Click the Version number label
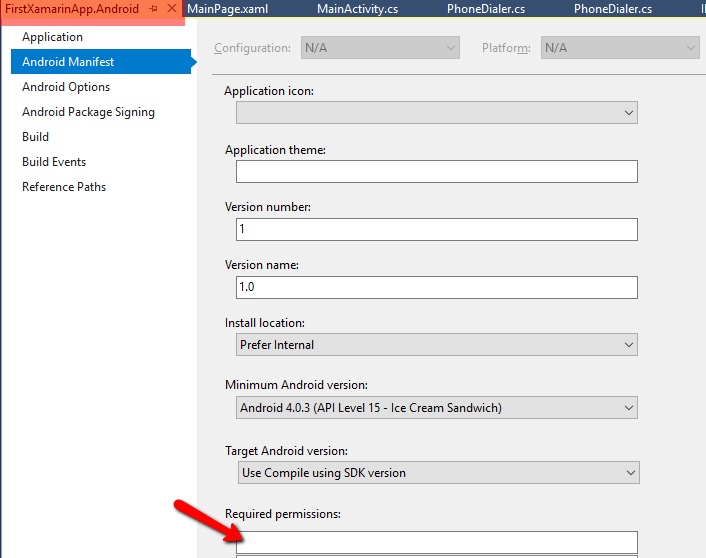Viewport: 706px width, 558px height. (x=267, y=207)
